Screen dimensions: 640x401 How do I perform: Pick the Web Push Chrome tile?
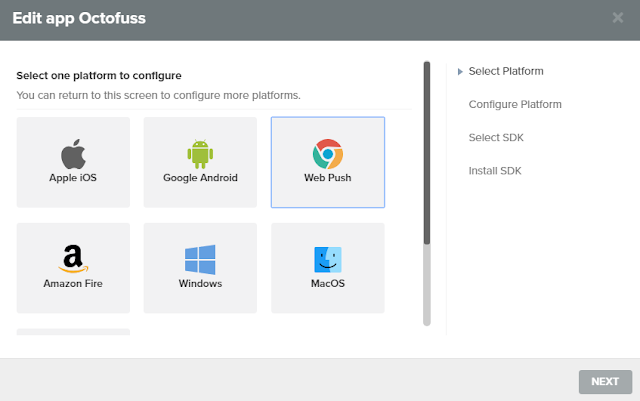pos(328,162)
